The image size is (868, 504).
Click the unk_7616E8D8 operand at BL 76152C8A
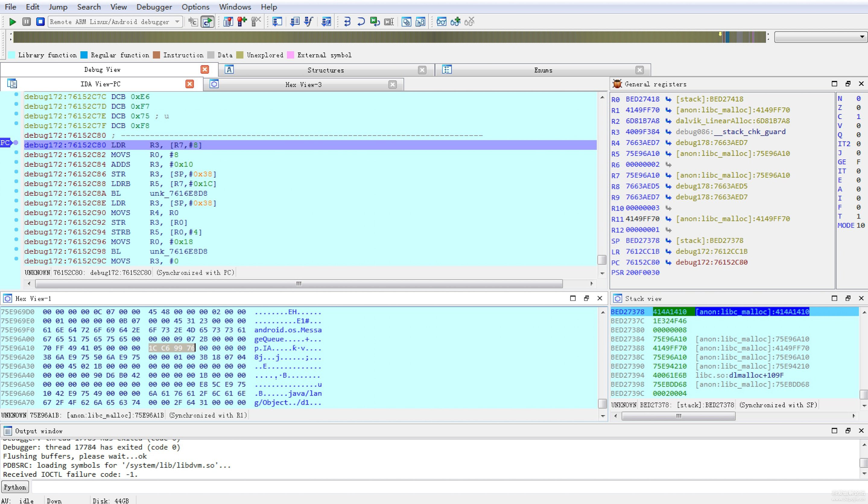point(179,193)
